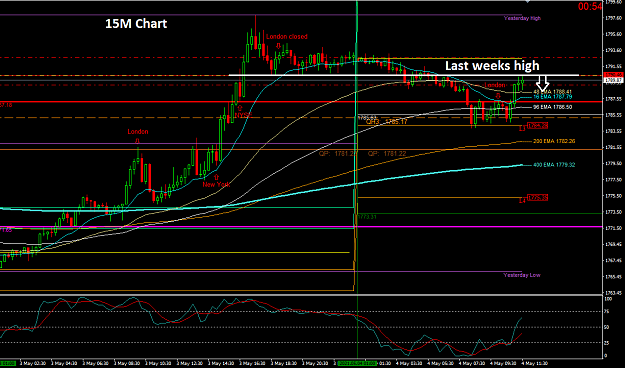The image size is (625, 368).
Task: Select the QP: 1781.22 level label
Action: [x=387, y=153]
